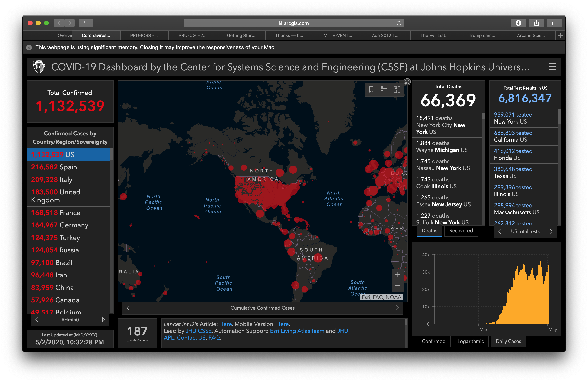Dismiss the significant memory warning

tap(29, 47)
